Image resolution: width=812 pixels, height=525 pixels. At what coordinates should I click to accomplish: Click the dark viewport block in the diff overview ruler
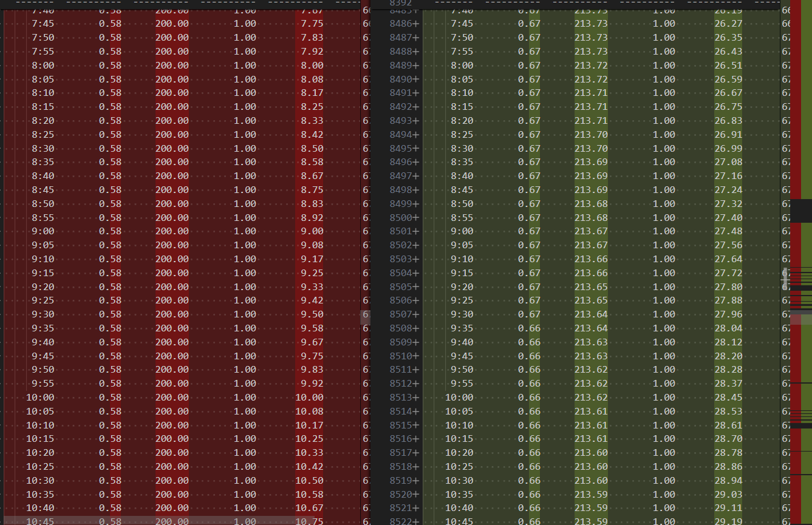(x=801, y=211)
